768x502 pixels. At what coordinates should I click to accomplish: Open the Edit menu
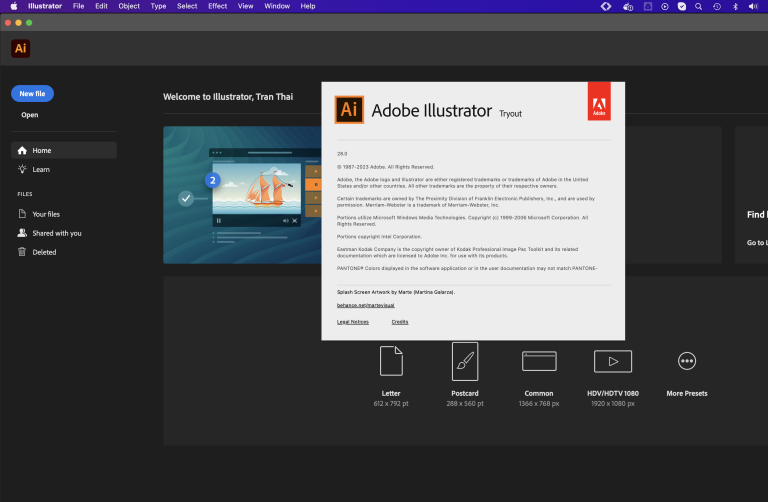click(x=101, y=6)
